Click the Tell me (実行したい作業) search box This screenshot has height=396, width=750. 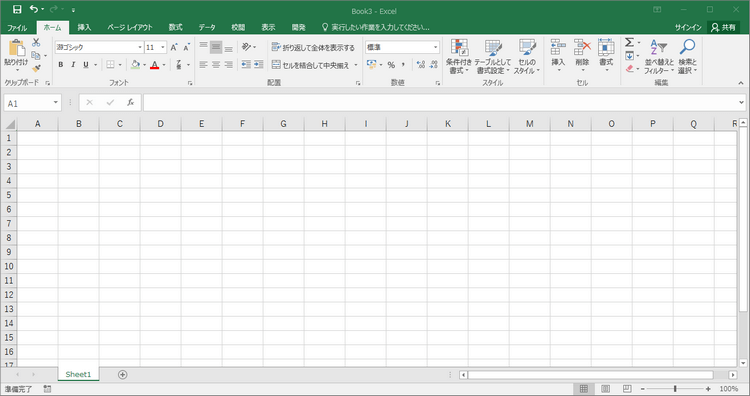[375, 27]
